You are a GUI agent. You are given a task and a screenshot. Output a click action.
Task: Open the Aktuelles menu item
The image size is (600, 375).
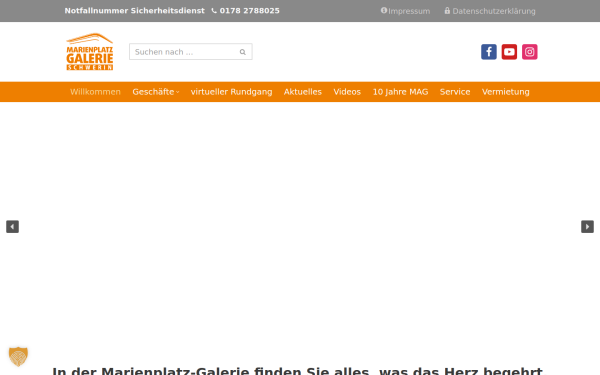303,92
